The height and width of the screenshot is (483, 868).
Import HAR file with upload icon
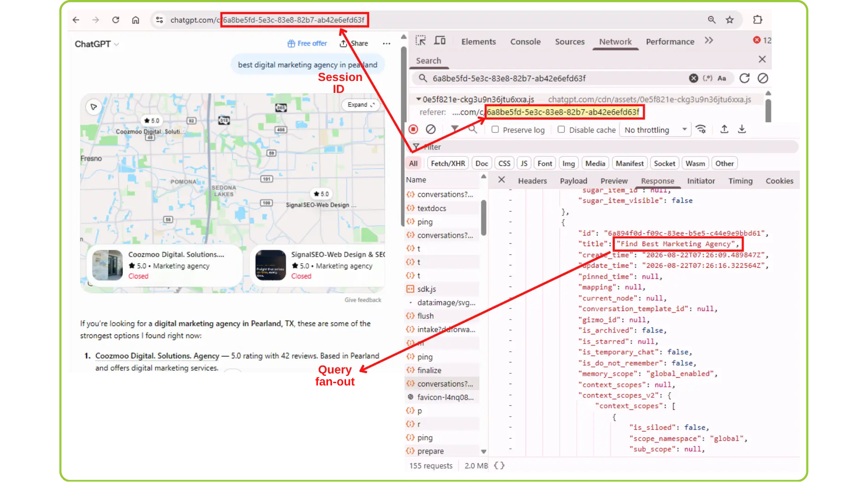pos(724,129)
